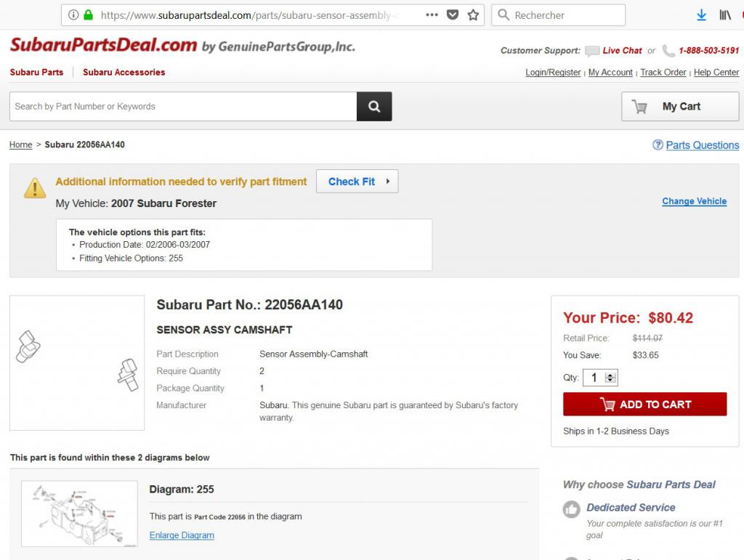Click the retail price '$114.07' text
Screen dimensions: 744x560
(x=647, y=338)
